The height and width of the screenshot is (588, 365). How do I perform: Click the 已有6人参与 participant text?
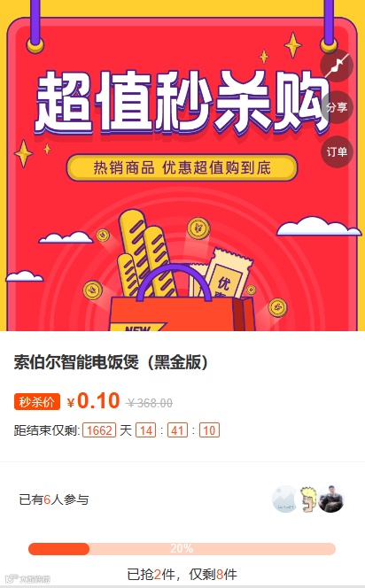pos(54,499)
